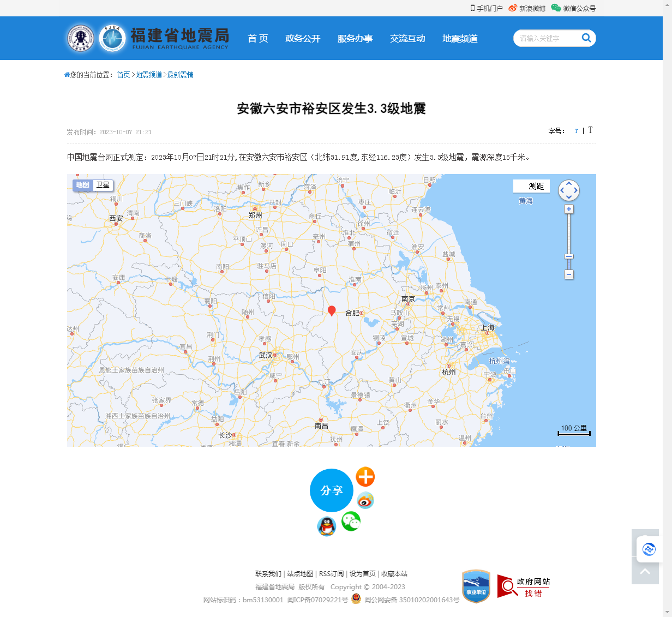Click the map zoom-out minus button
Viewport: 672px width, 617px height.
569,274
